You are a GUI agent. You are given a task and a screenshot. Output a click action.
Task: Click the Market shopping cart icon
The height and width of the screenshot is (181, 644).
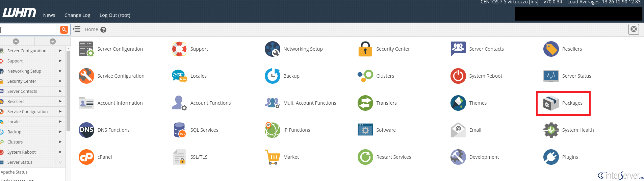[273, 157]
